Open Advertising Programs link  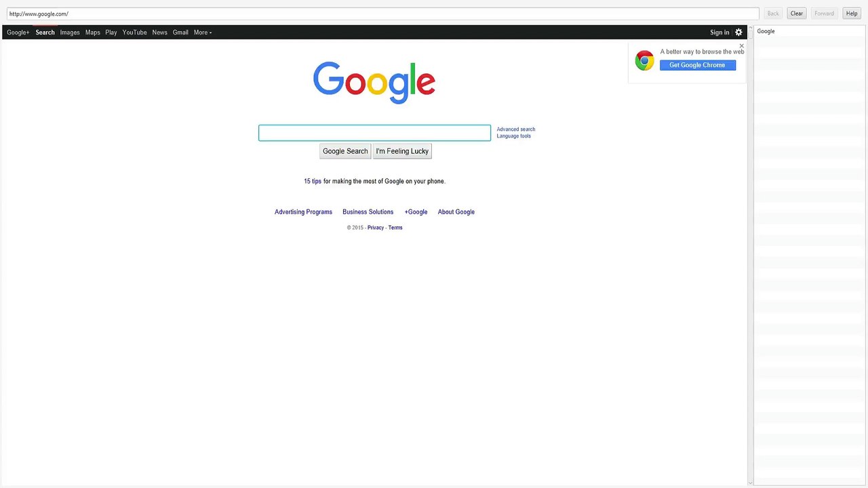(x=303, y=212)
